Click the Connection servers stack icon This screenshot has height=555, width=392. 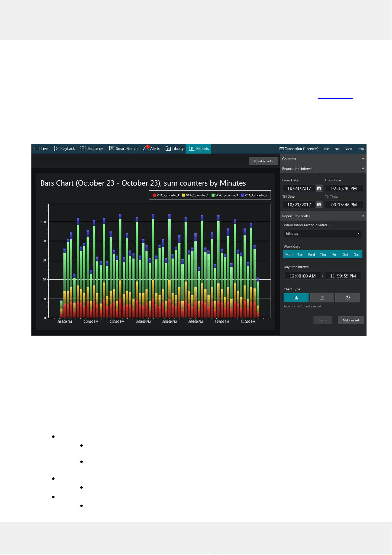(x=281, y=149)
